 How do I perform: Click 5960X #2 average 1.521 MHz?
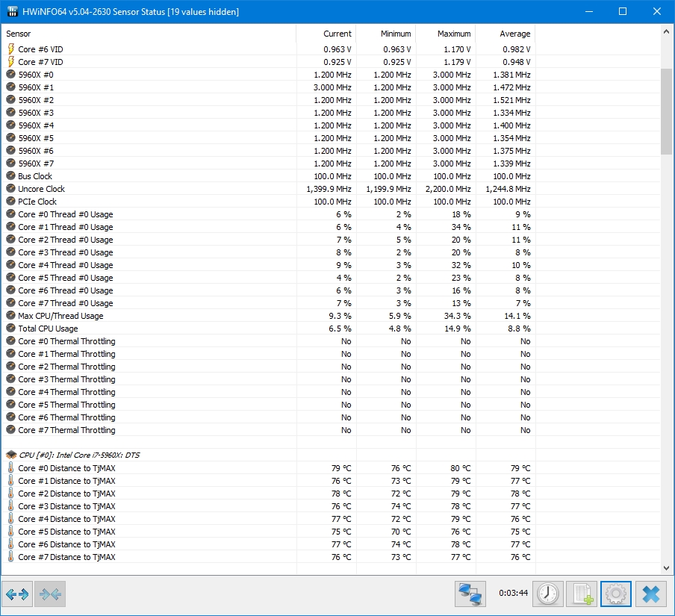tap(511, 100)
